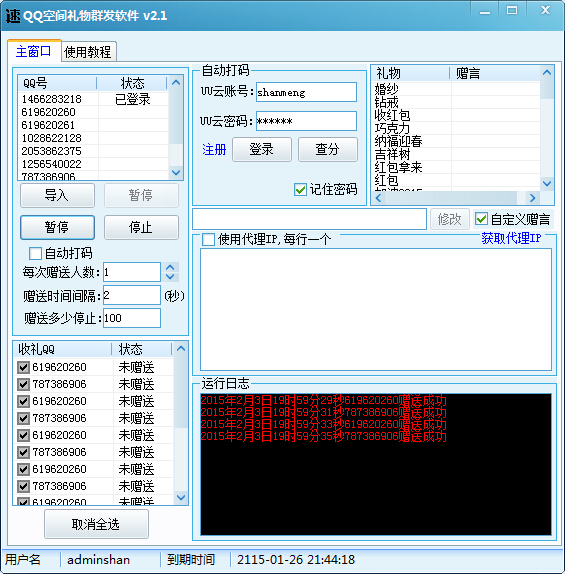The image size is (565, 574).
Task: Click QQ list scroll up arrow
Action: pos(176,83)
